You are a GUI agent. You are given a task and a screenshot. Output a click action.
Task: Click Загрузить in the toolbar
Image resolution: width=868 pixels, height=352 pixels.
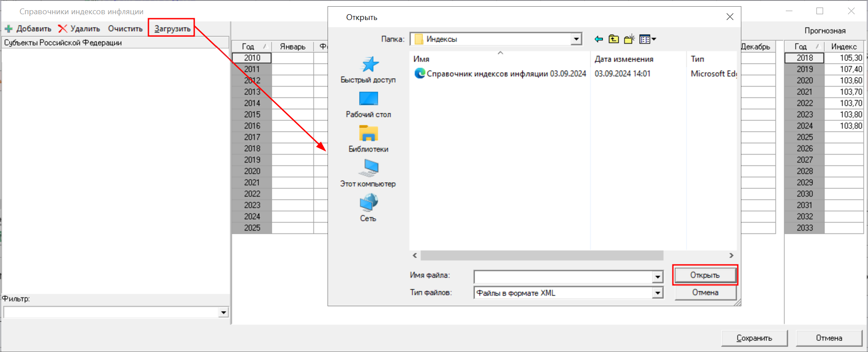click(x=172, y=28)
